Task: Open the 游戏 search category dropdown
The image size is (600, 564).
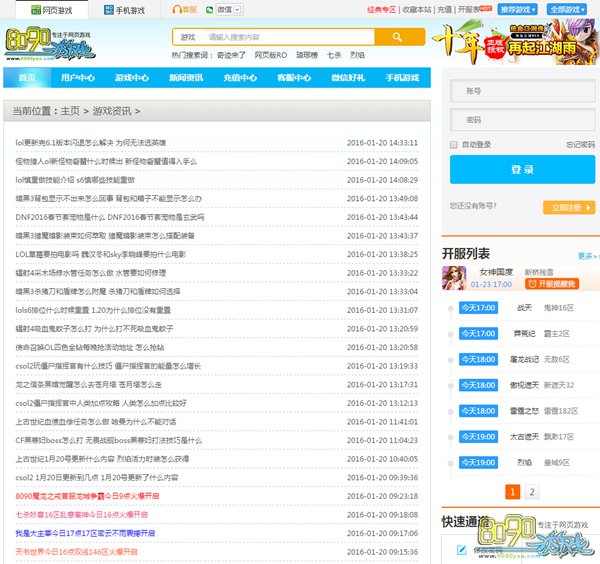Action: tap(186, 37)
